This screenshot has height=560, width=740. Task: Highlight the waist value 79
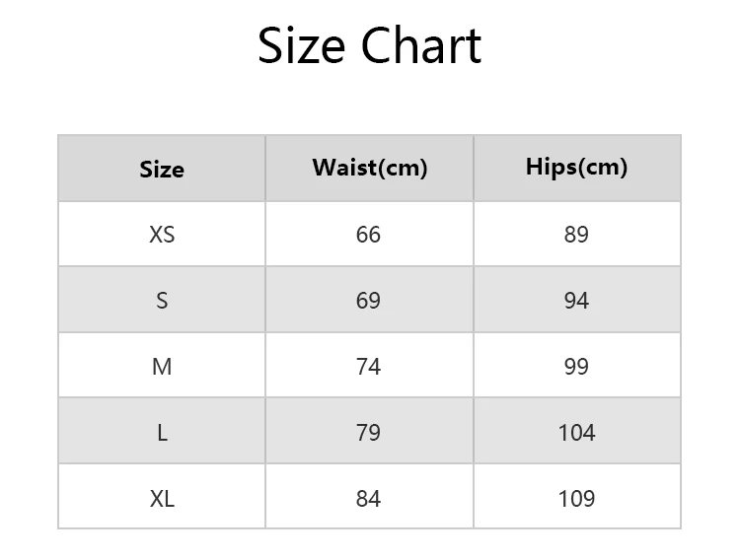[x=368, y=433]
